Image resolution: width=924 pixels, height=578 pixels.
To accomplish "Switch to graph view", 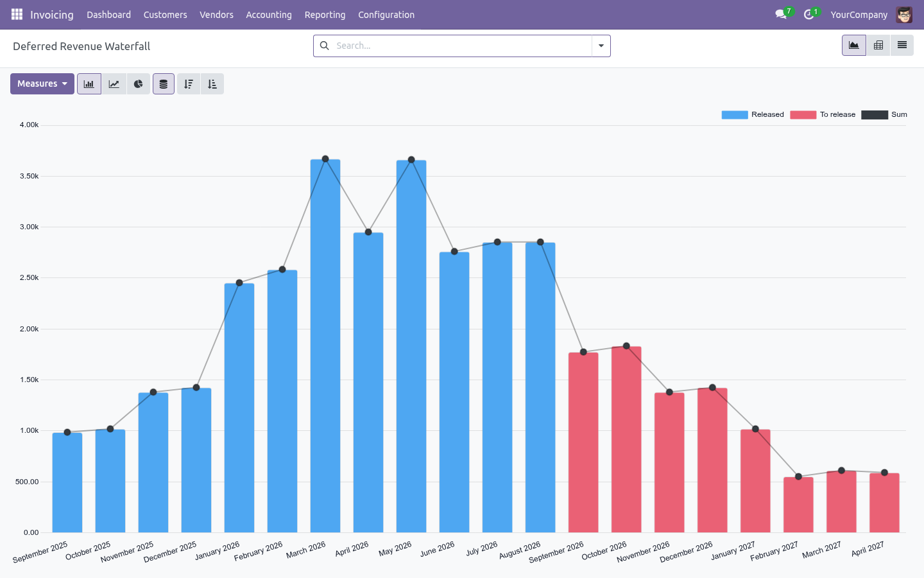I will 854,45.
